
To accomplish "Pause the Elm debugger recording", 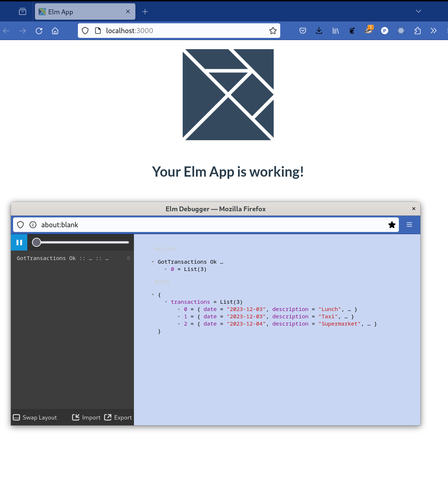I will (x=19, y=242).
